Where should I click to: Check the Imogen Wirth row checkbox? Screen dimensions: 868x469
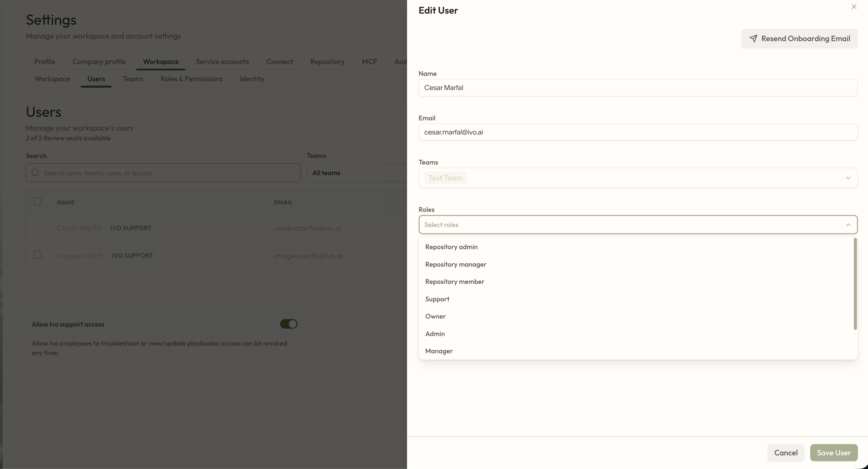(38, 255)
